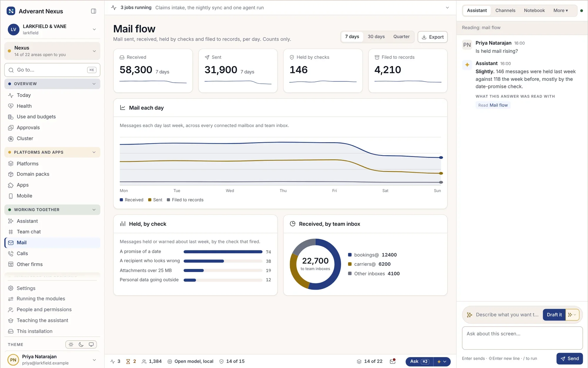Send the assistant message

pos(569,359)
